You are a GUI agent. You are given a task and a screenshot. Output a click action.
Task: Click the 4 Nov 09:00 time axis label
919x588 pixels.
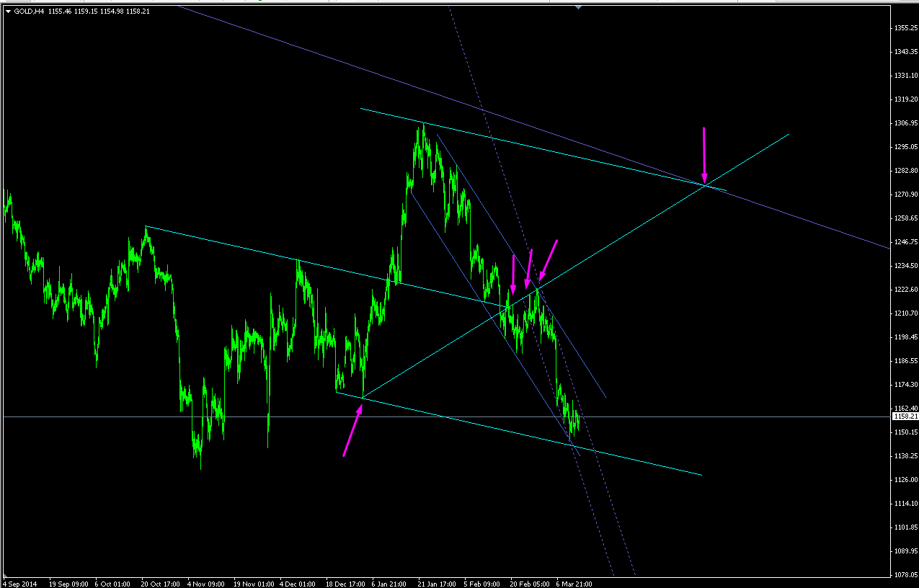pos(206,584)
